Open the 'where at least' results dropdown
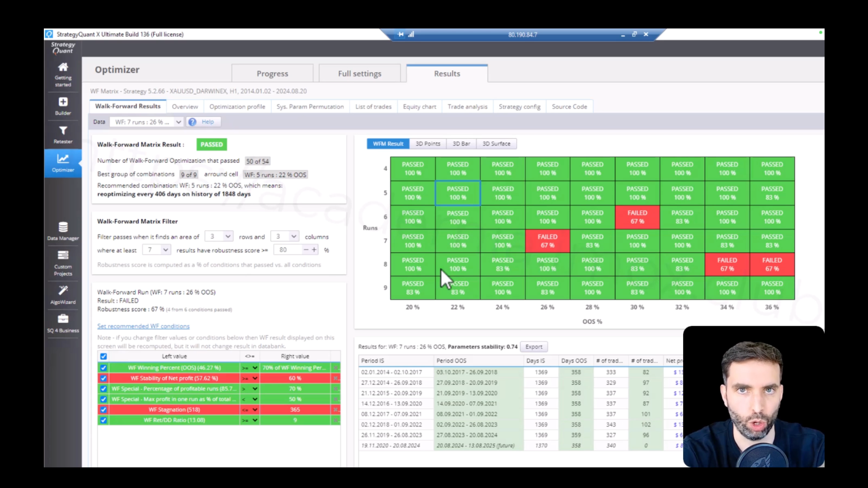The height and width of the screenshot is (488, 868). pos(156,250)
